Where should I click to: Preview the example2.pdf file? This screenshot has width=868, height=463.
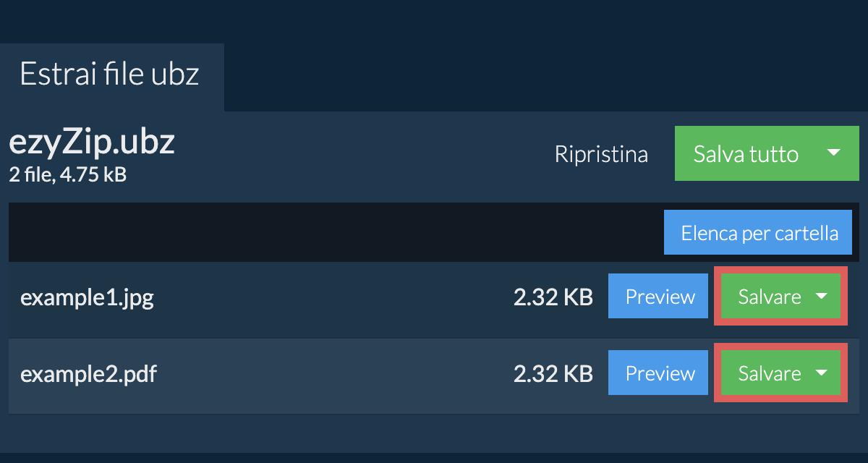(x=658, y=373)
